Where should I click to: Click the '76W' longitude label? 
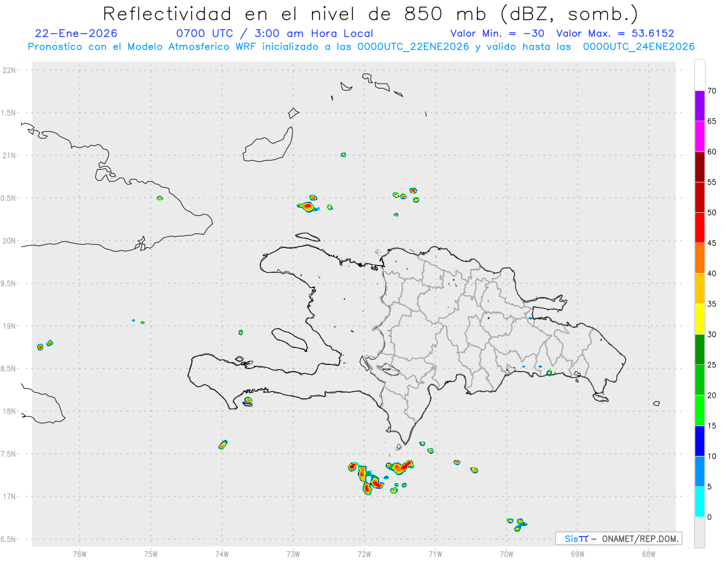tap(79, 554)
